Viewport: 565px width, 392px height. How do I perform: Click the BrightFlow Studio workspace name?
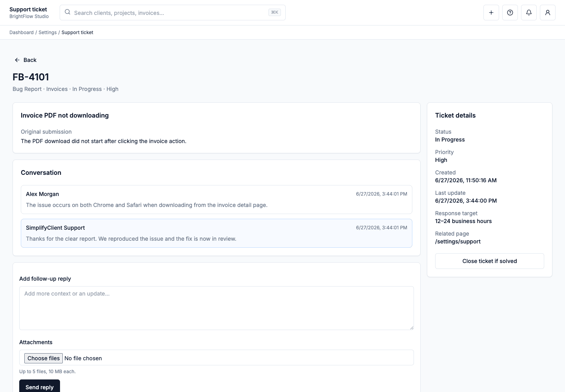click(29, 16)
